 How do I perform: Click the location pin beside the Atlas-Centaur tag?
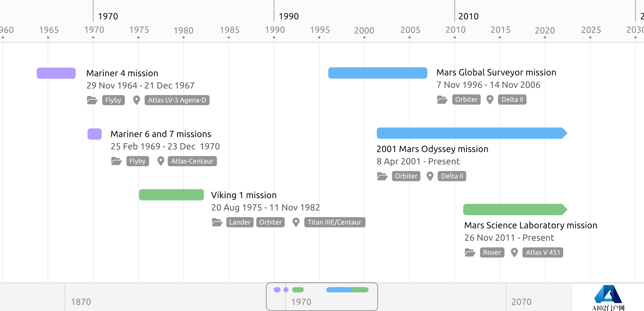[161, 161]
